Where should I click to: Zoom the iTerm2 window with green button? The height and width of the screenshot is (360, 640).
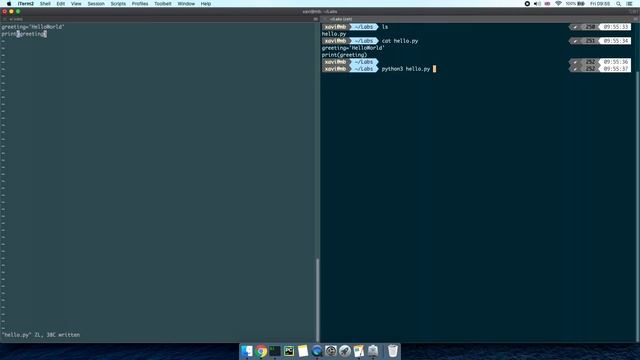(18, 11)
